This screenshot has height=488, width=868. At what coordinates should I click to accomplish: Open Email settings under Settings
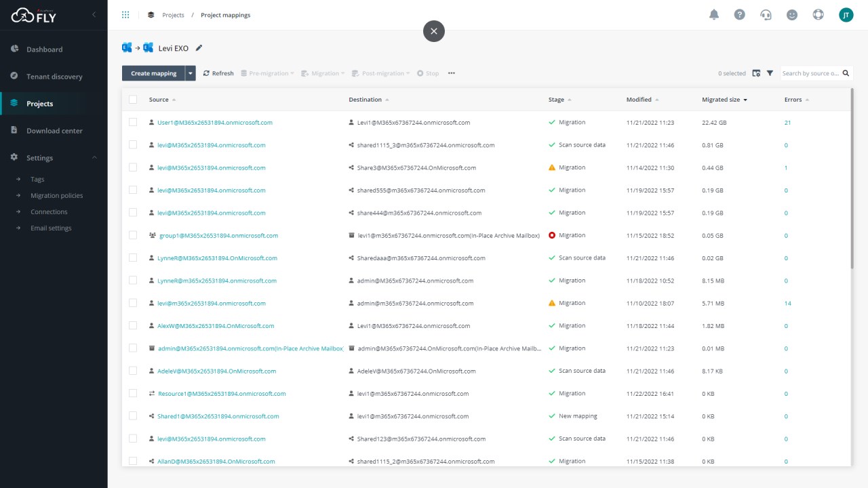[51, 228]
